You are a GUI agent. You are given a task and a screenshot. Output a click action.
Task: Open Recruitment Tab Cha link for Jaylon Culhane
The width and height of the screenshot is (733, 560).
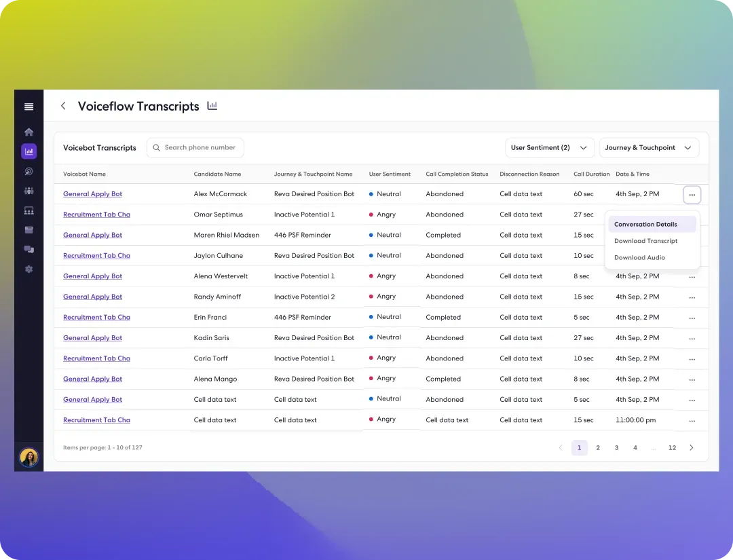[97, 256]
